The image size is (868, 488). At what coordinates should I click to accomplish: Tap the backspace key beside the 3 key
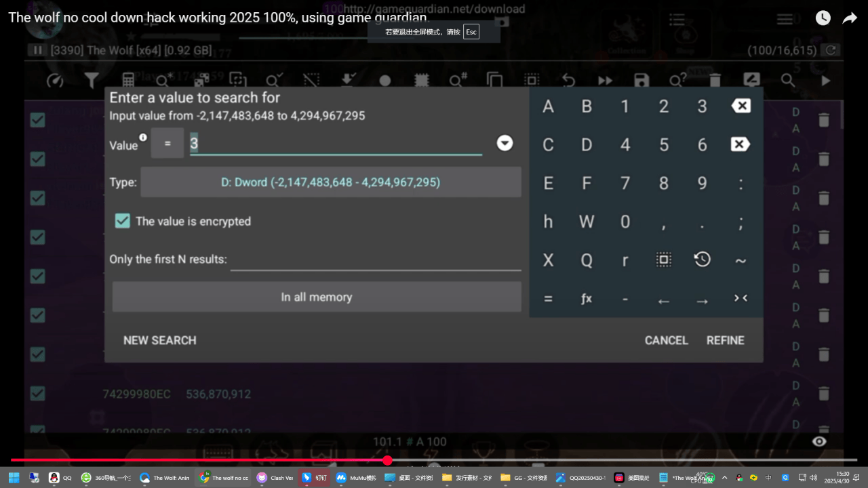741,106
